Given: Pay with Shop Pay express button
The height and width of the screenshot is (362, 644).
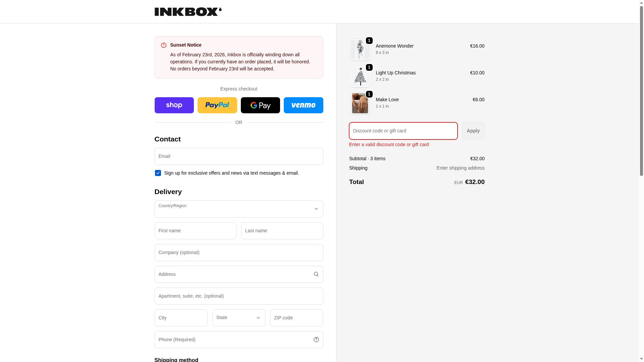Looking at the screenshot, I should pos(174,105).
